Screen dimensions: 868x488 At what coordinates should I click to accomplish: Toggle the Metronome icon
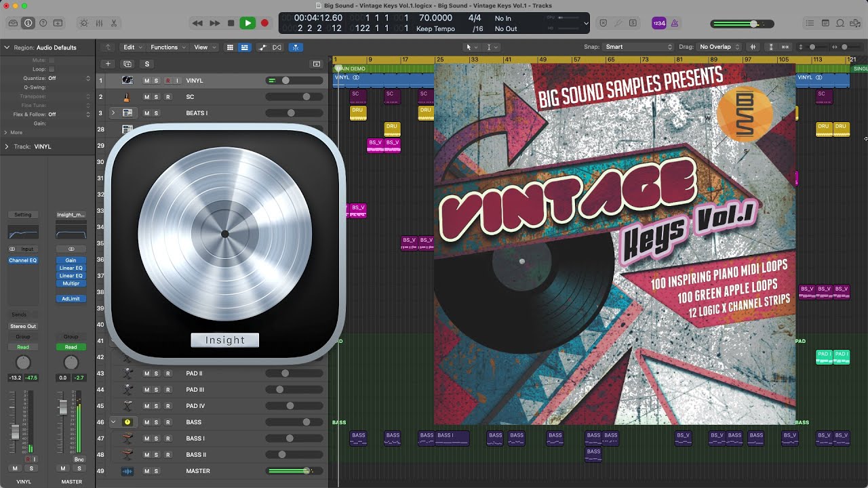pos(675,23)
